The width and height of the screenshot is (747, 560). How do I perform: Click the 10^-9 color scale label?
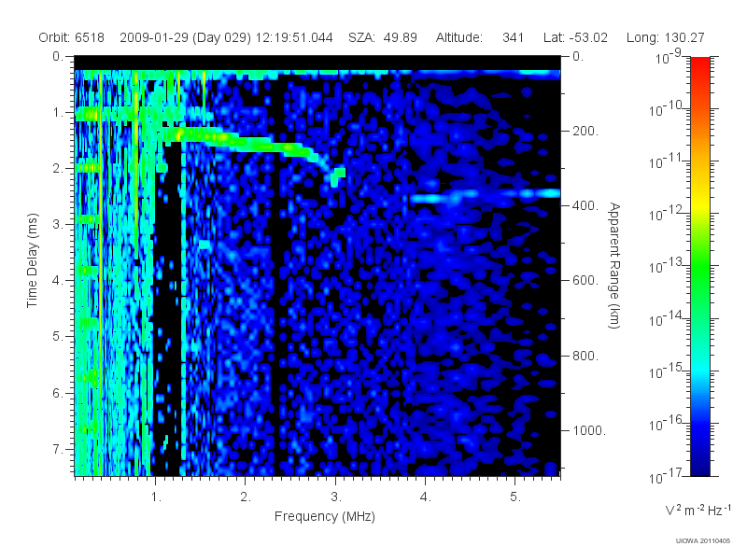[669, 57]
